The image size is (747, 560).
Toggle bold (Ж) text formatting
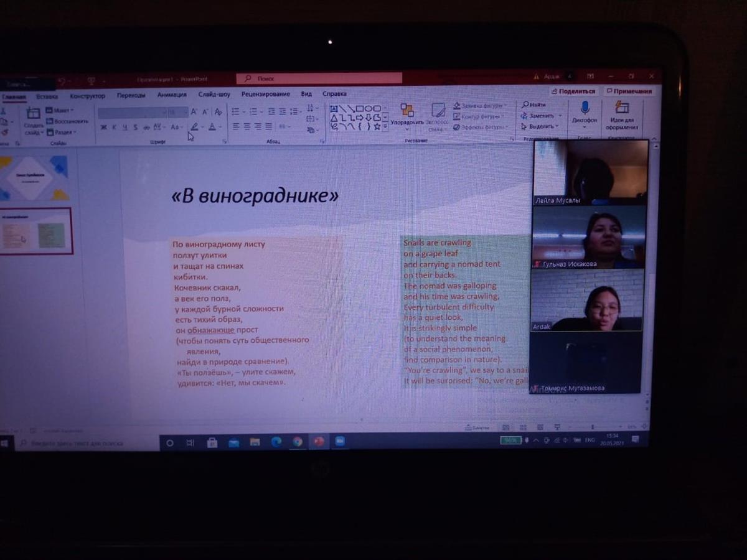(103, 127)
